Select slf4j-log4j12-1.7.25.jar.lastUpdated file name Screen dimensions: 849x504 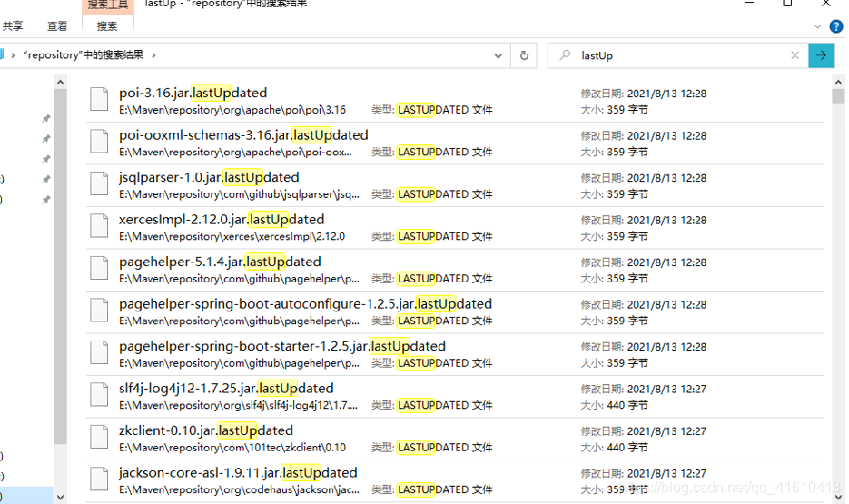click(x=226, y=388)
